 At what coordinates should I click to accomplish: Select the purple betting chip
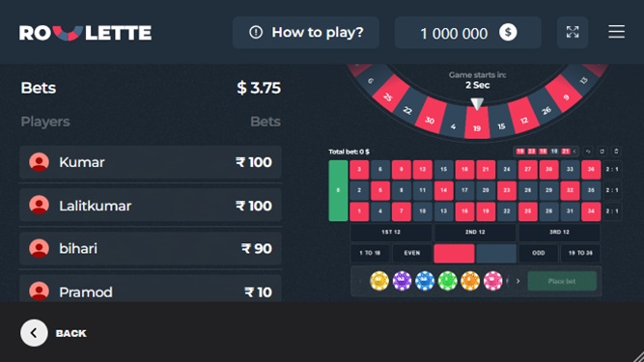pyautogui.click(x=402, y=281)
